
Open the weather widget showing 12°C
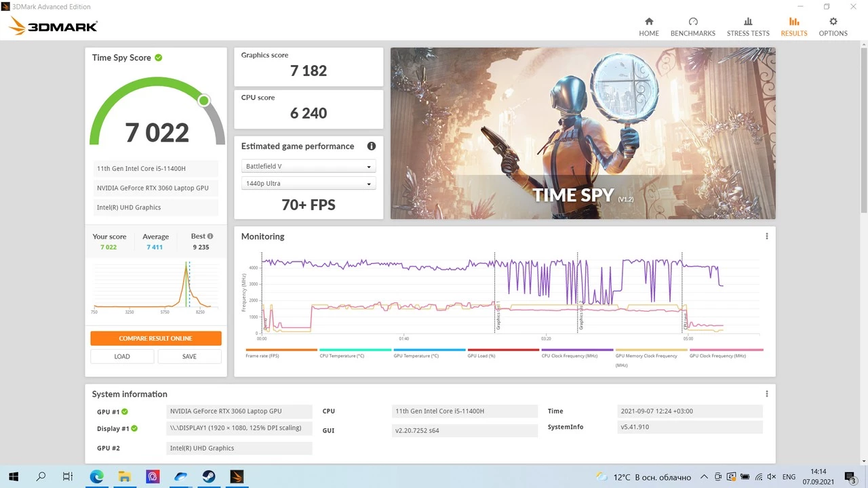[x=644, y=477]
